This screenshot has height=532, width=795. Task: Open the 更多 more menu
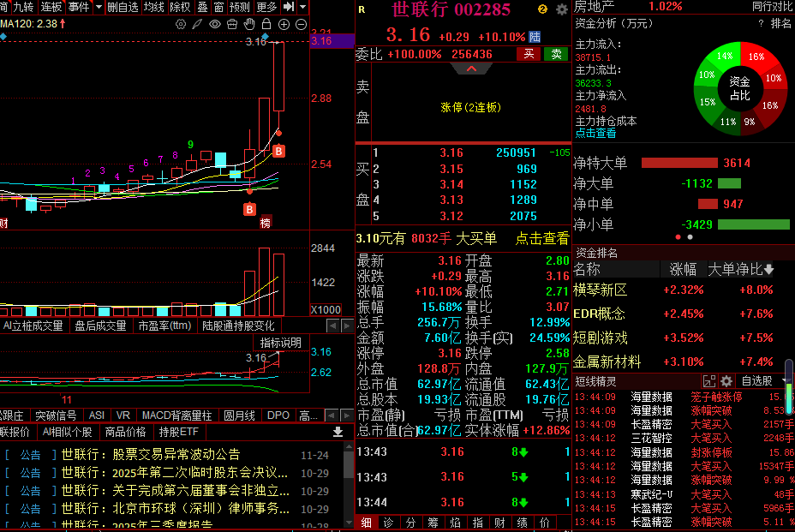coord(266,7)
